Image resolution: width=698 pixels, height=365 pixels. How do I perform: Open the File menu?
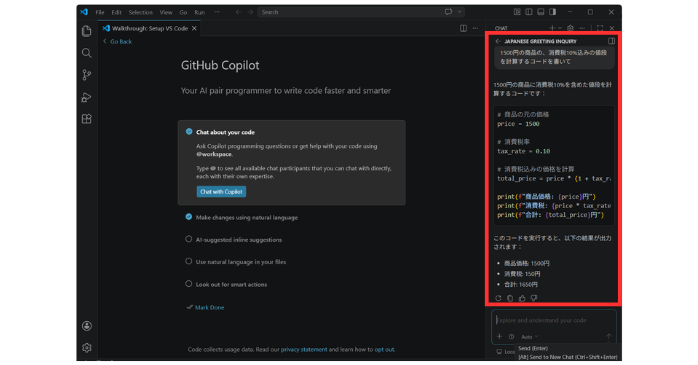pos(100,12)
